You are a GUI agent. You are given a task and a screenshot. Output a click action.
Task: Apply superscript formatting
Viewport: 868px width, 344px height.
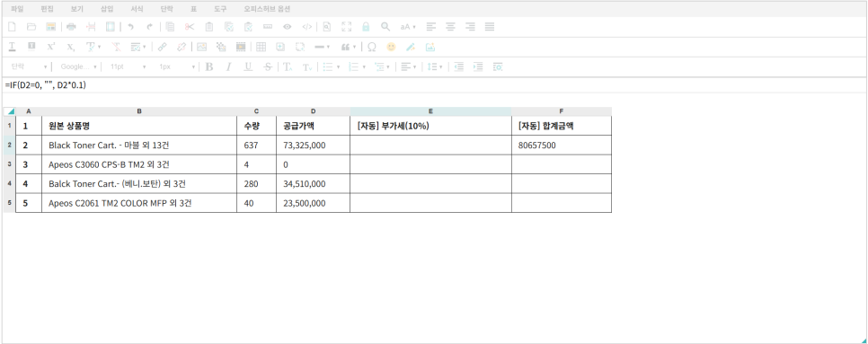point(51,47)
